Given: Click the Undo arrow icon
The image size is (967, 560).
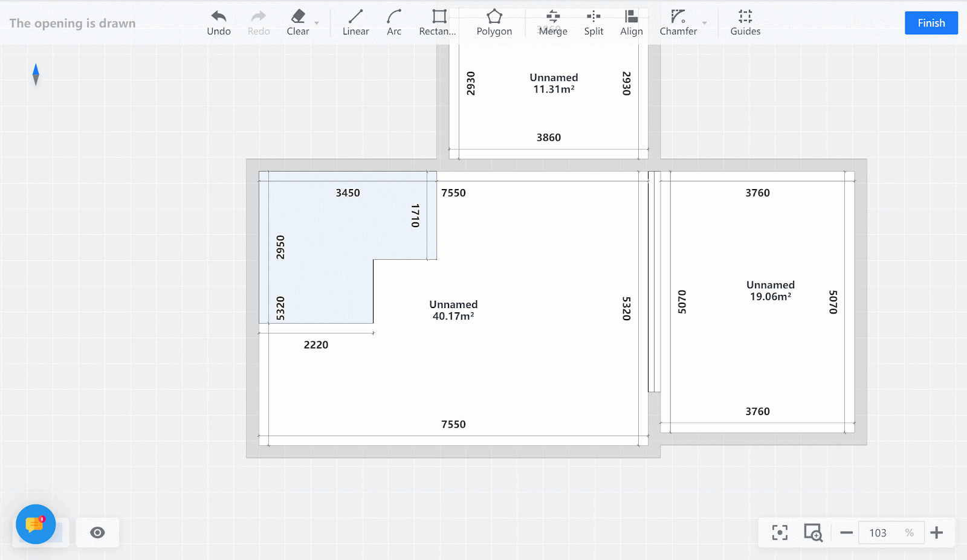Looking at the screenshot, I should coord(218,16).
